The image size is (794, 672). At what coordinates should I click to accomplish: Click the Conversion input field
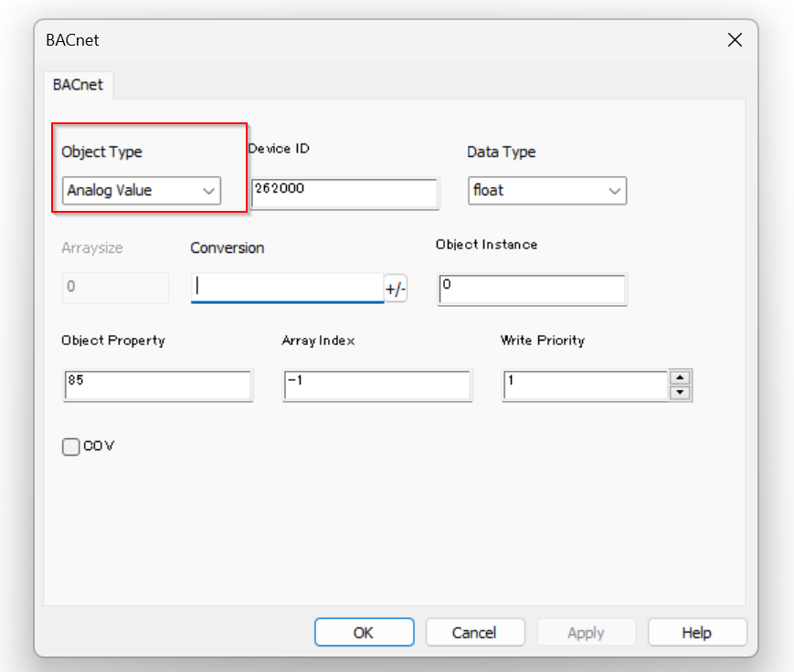coord(287,288)
